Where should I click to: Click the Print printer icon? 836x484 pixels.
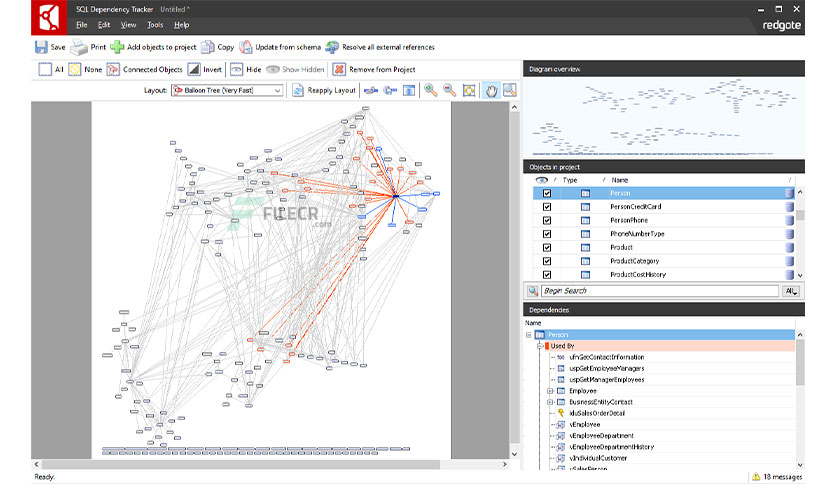point(79,47)
